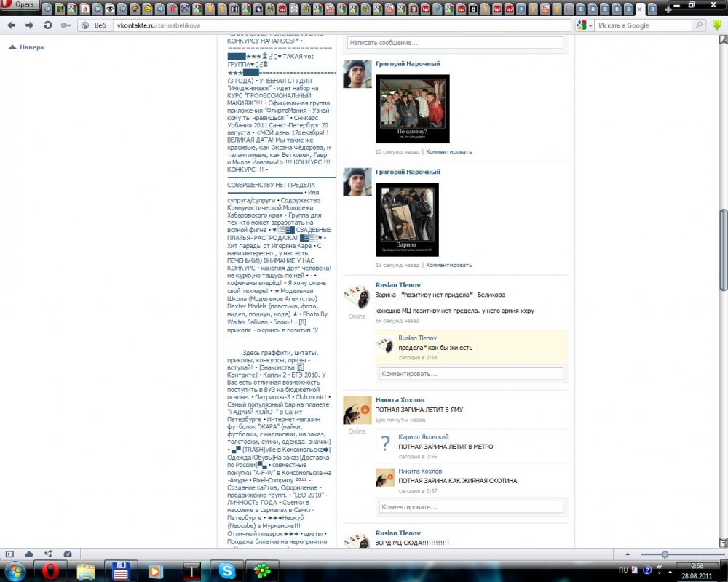
Task: Open Opera Unite icon in status bar
Action: click(48, 554)
